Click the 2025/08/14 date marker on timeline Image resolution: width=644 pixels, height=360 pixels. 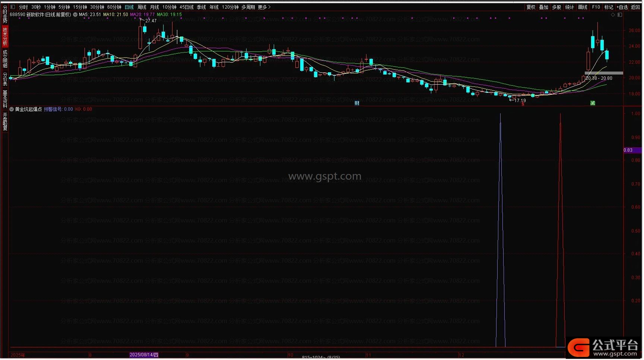[144, 355]
